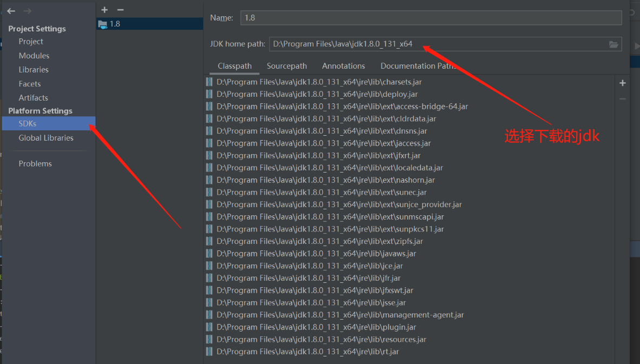
Task: Remove selected SDK with minus icon
Action: point(120,10)
